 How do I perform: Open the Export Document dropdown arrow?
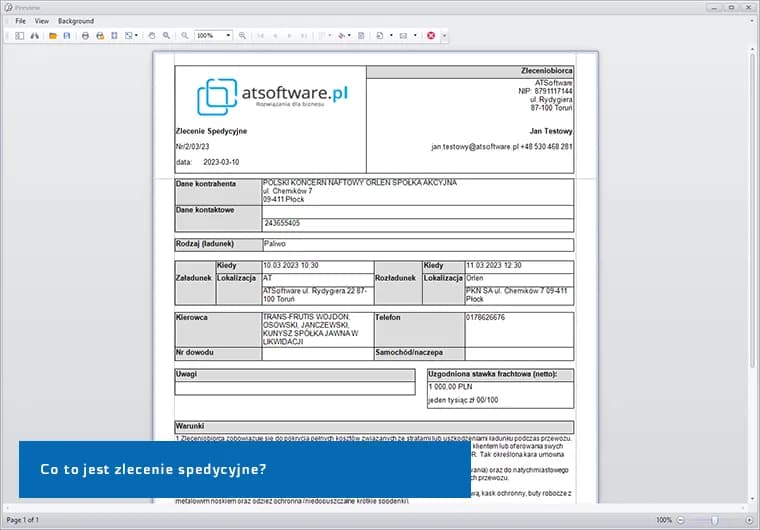click(391, 35)
